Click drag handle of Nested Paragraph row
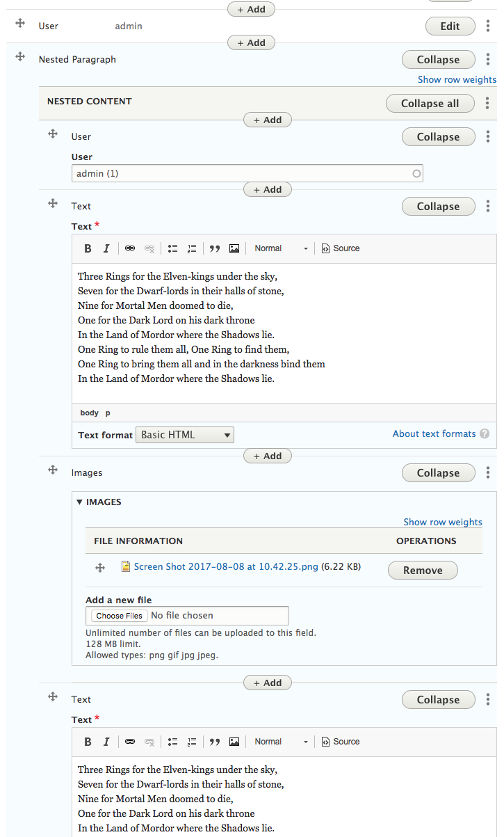 pyautogui.click(x=20, y=57)
